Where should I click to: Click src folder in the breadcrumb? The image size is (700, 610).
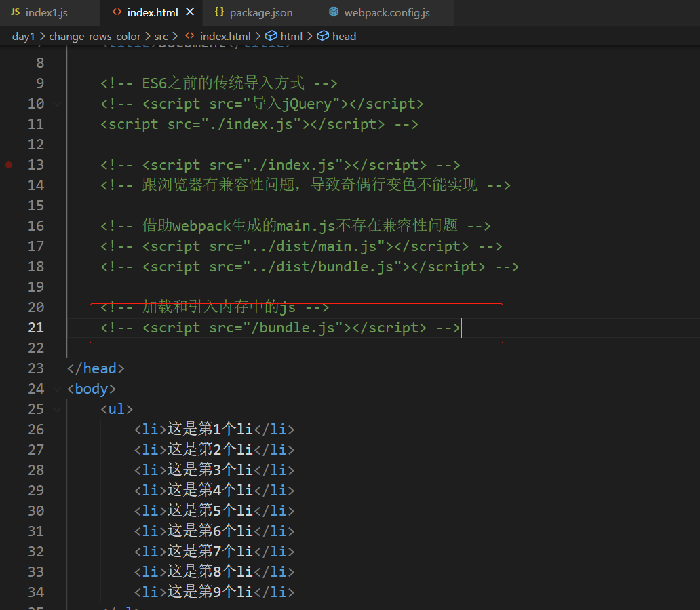click(x=161, y=36)
